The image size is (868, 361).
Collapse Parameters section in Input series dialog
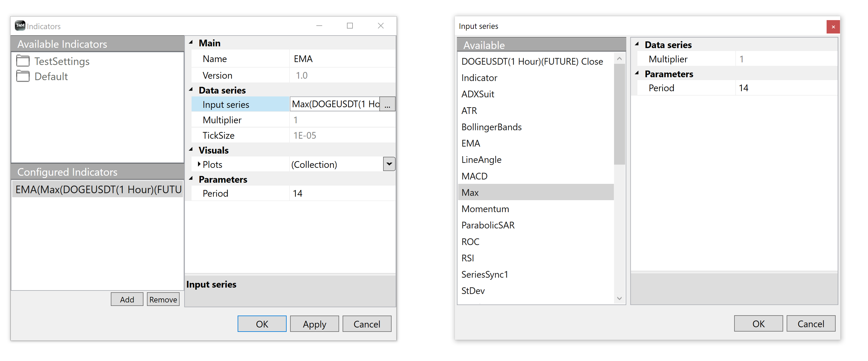(x=637, y=73)
